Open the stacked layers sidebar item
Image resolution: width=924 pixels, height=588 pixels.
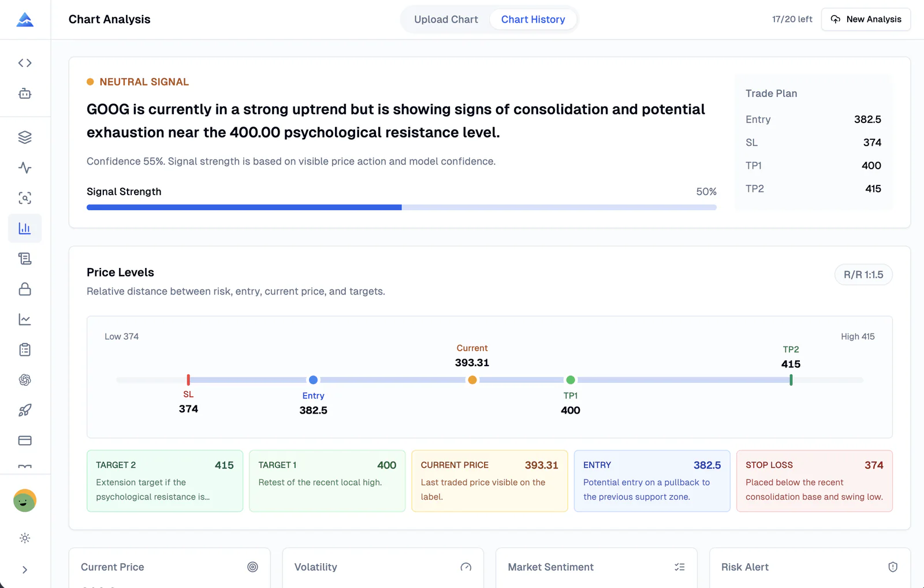pyautogui.click(x=25, y=137)
